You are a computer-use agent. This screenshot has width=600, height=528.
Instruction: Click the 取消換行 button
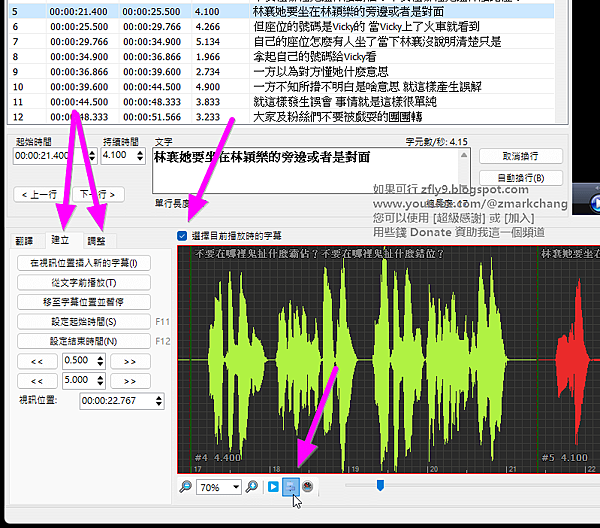(x=521, y=156)
